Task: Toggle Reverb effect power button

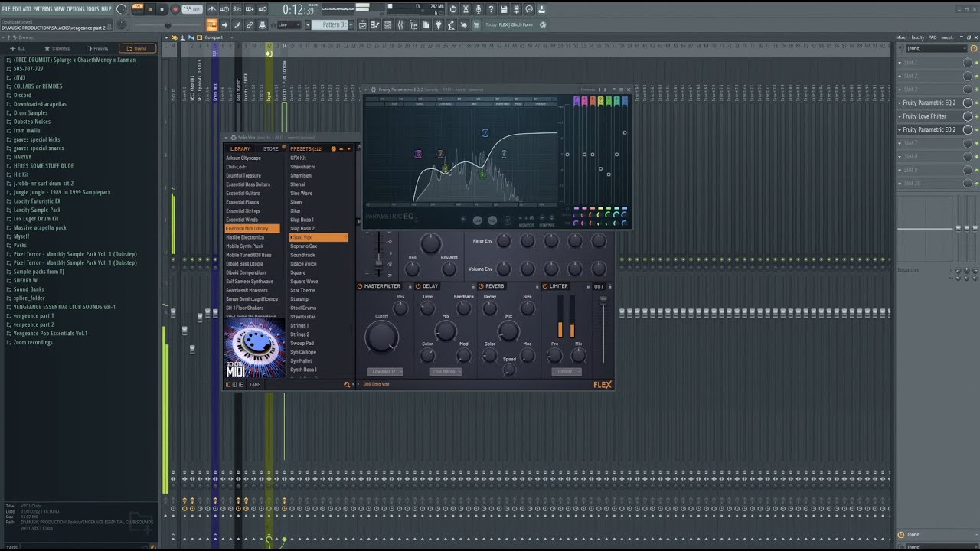Action: pos(481,286)
